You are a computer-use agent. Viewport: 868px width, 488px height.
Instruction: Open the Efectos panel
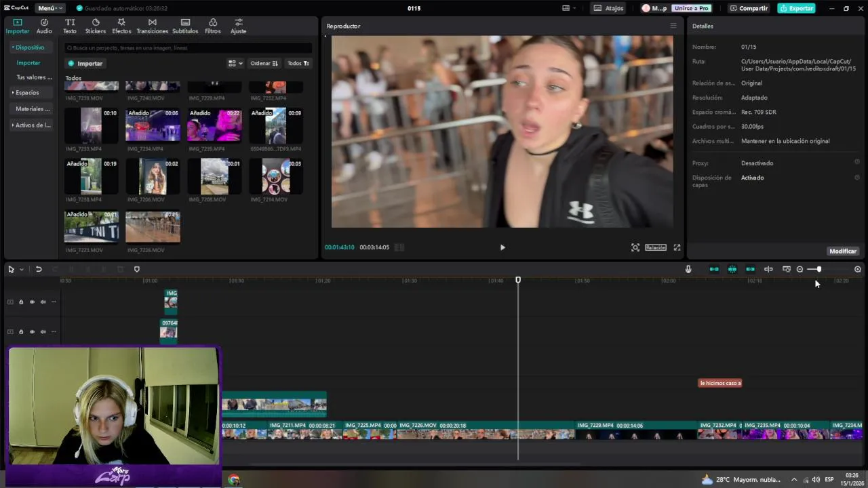121,26
